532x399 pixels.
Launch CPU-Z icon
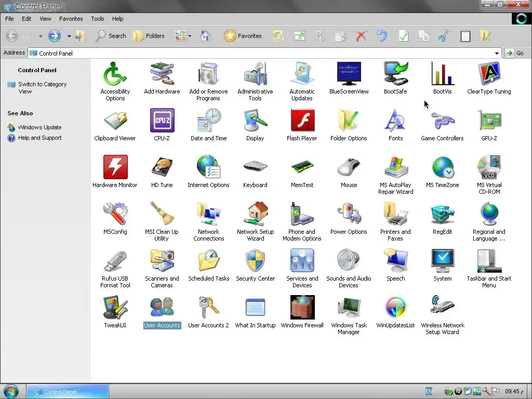point(162,121)
